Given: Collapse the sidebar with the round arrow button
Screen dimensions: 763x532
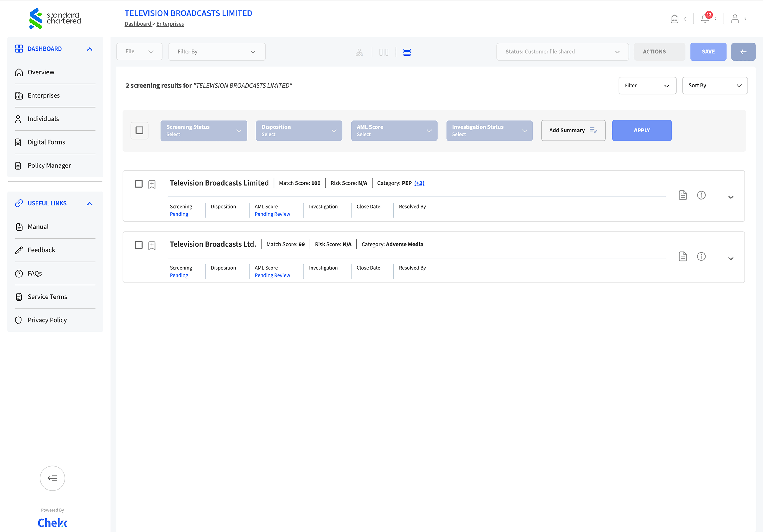Looking at the screenshot, I should click(53, 478).
